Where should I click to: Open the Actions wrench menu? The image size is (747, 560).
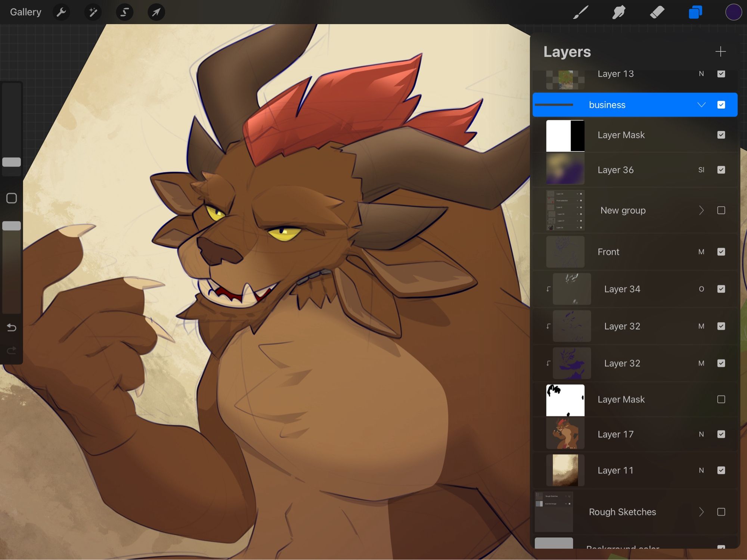(x=61, y=12)
